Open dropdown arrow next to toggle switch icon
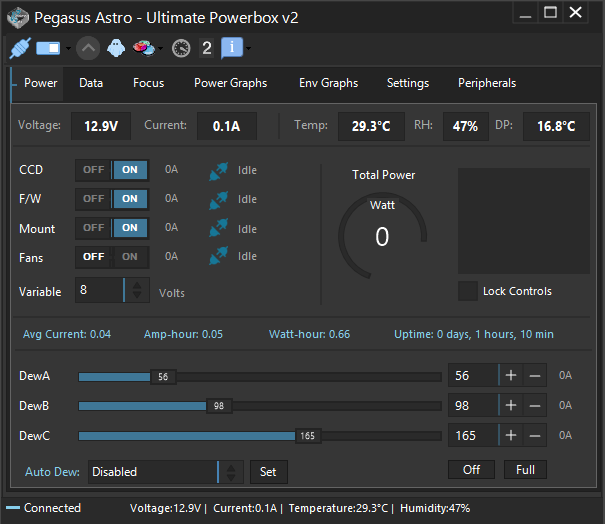This screenshot has width=605, height=524. point(68,48)
